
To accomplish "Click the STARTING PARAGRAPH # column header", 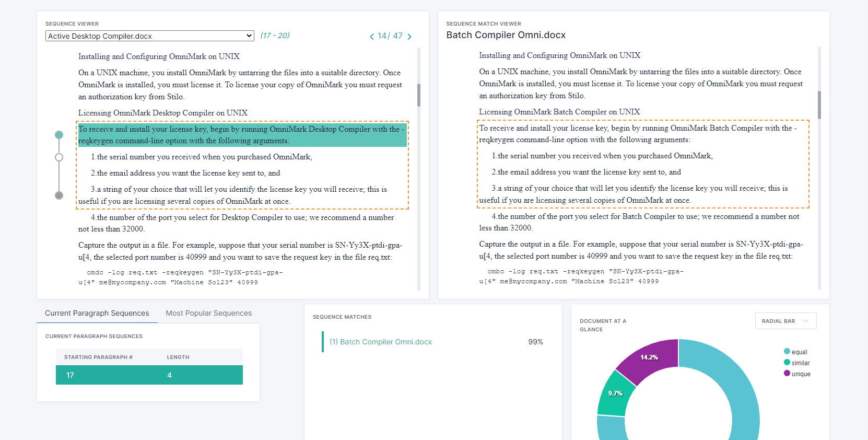I will 98,357.
